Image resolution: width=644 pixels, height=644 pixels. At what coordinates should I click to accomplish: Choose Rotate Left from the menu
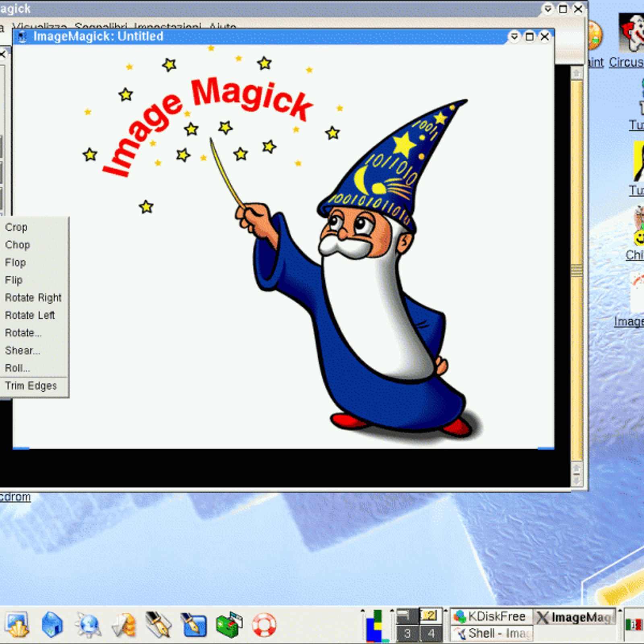34,315
